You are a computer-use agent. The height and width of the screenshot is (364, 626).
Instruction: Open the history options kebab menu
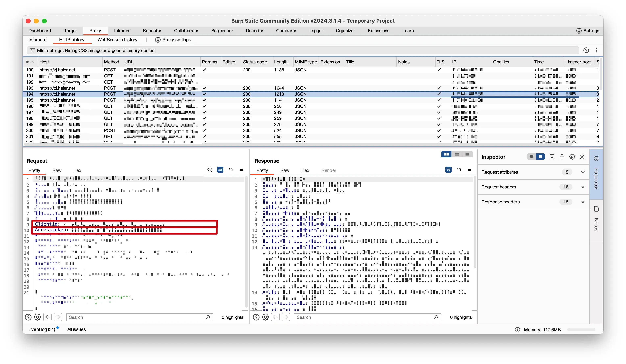[x=596, y=50]
